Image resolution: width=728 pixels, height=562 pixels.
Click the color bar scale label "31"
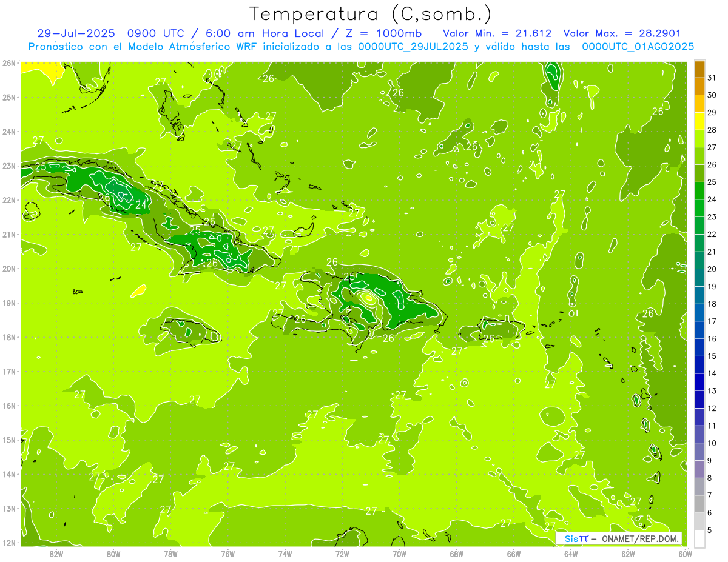[712, 77]
